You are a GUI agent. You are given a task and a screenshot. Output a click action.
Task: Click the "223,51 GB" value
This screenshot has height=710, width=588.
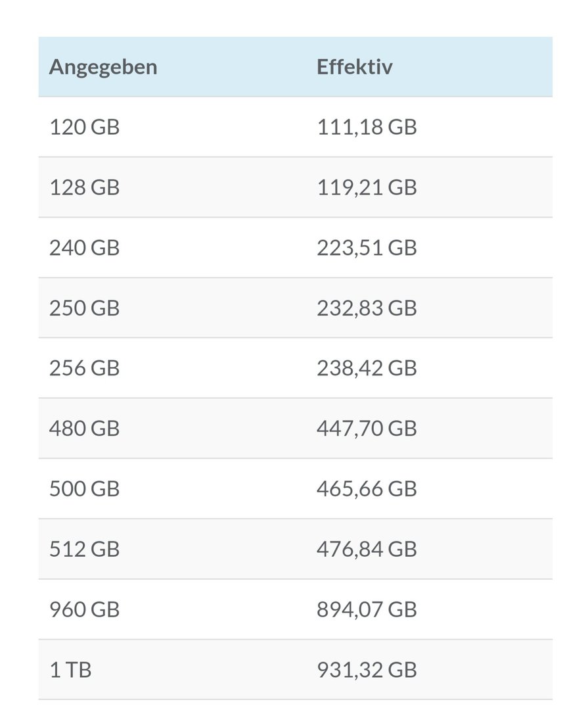point(367,248)
